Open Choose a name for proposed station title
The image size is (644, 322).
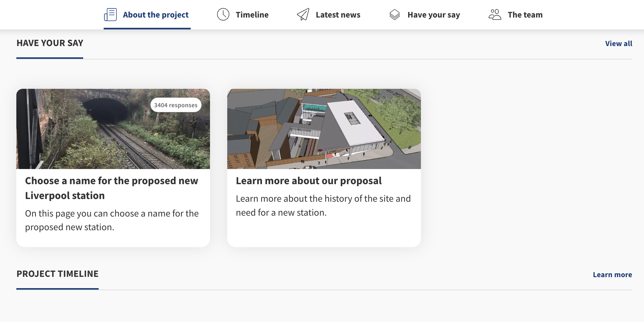(x=112, y=188)
